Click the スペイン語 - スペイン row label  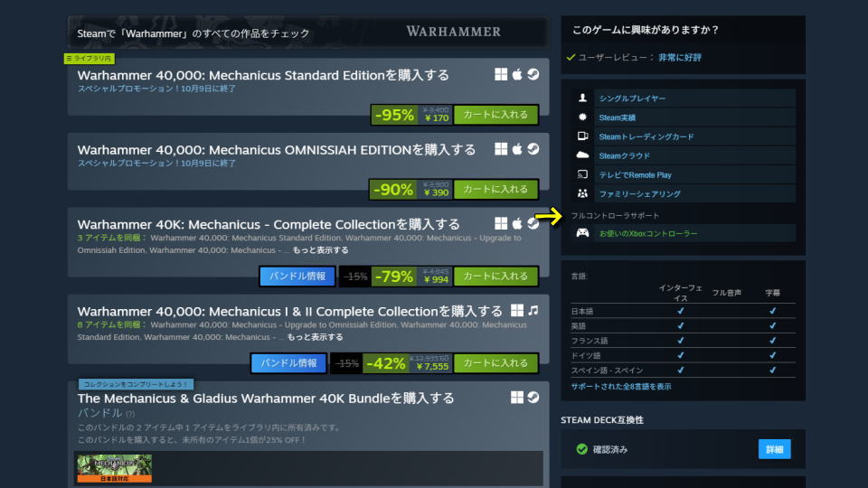607,371
